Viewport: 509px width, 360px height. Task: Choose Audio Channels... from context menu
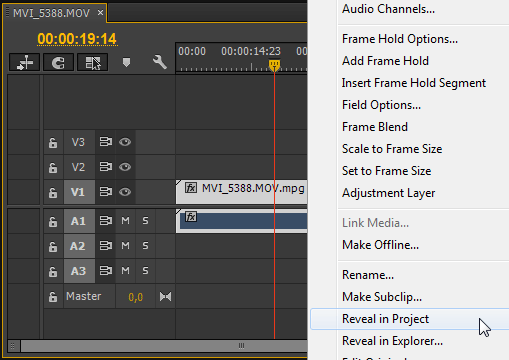(388, 9)
